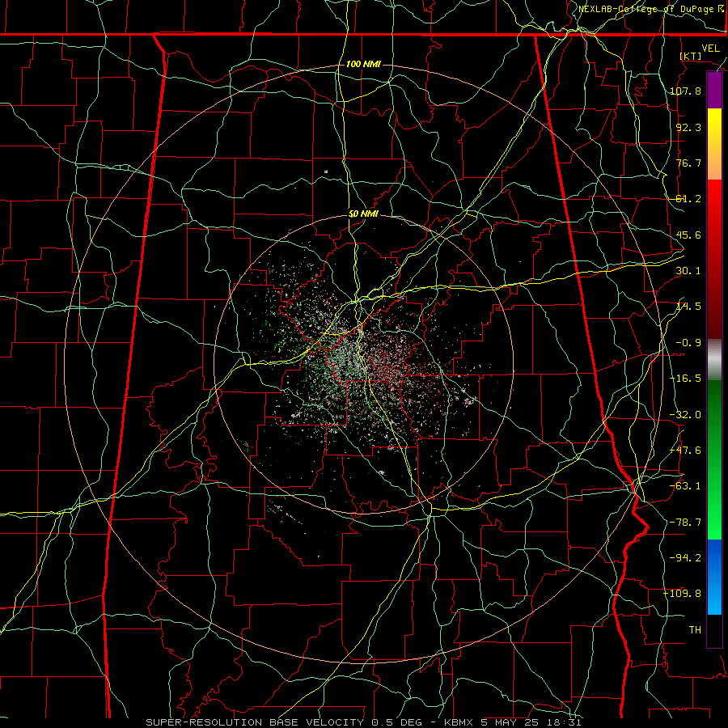
Task: Click the 14.5 velocity scale value
Action: [688, 307]
